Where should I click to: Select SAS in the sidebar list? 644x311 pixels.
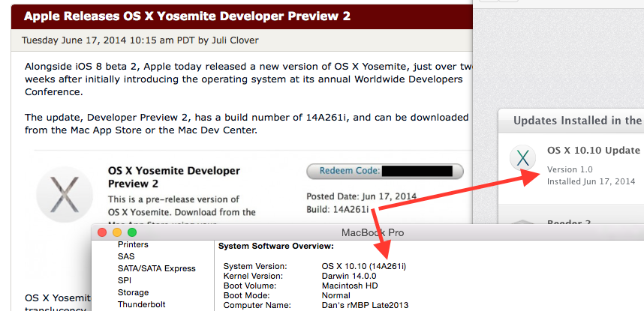126,256
